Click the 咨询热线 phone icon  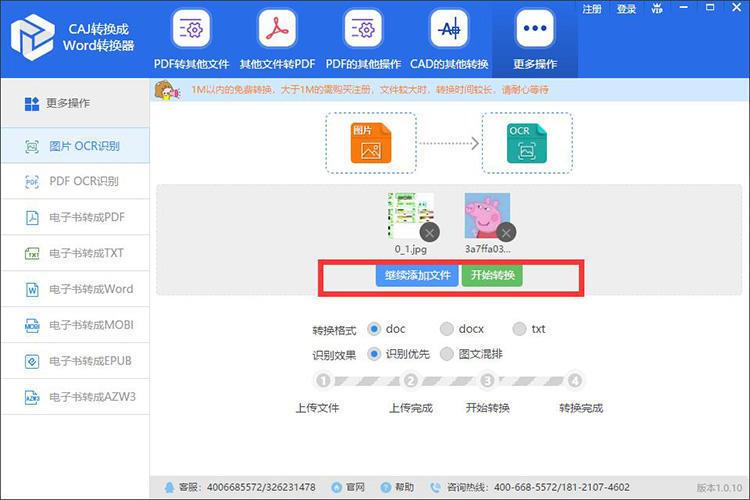435,488
